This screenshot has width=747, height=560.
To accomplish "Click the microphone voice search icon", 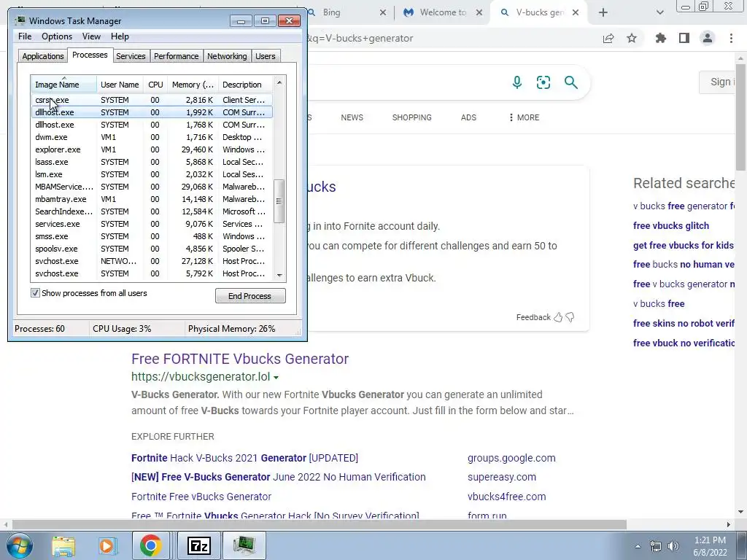I will click(x=517, y=82).
